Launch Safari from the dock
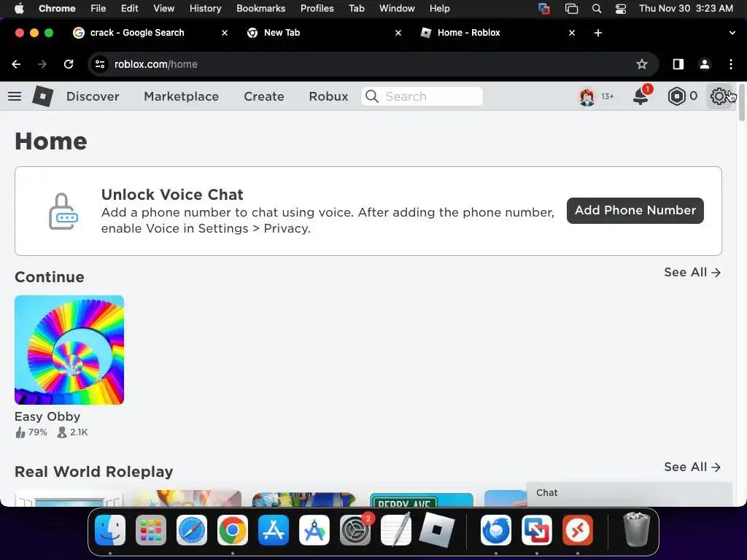 pos(192,530)
